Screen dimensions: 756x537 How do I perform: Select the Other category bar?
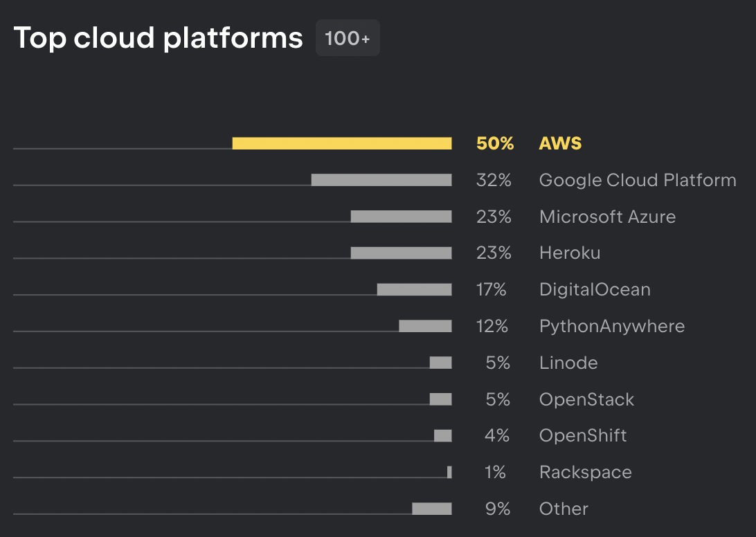click(x=432, y=509)
